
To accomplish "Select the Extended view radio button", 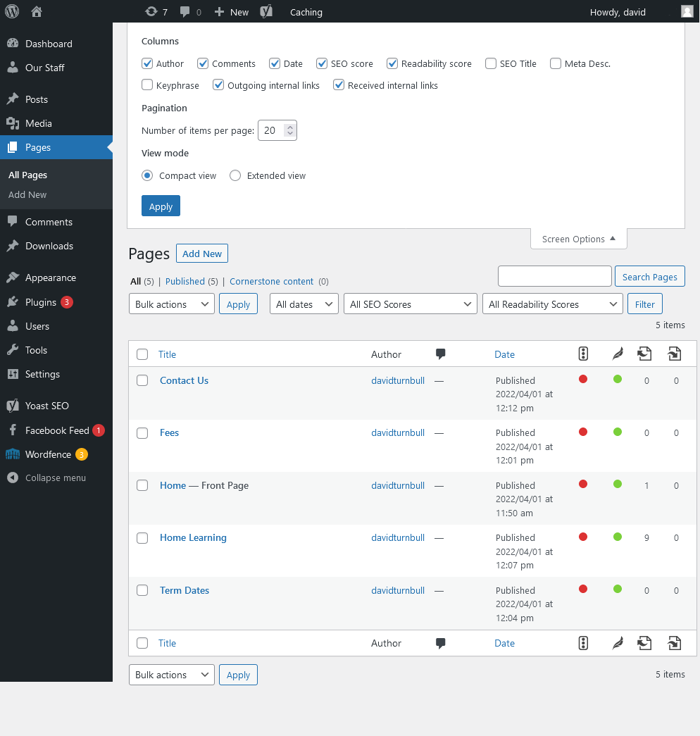I will [x=235, y=175].
